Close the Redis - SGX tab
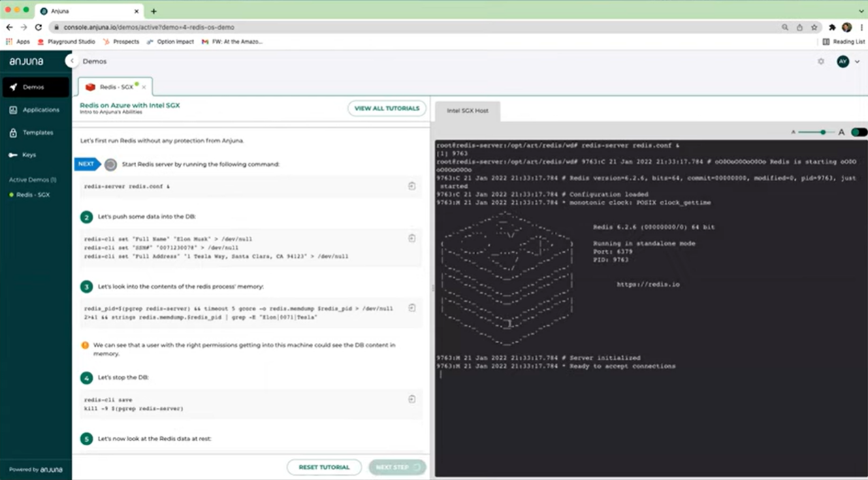 (144, 88)
